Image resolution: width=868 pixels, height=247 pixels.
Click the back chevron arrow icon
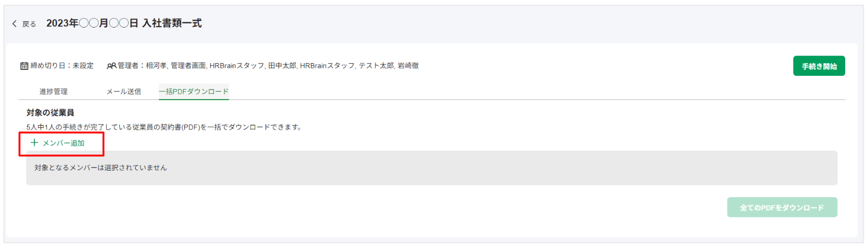(x=14, y=24)
